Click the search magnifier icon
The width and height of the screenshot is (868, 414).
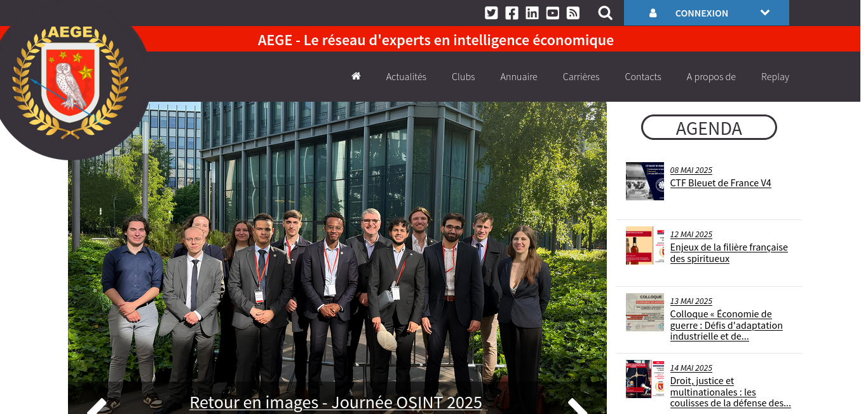pos(606,13)
